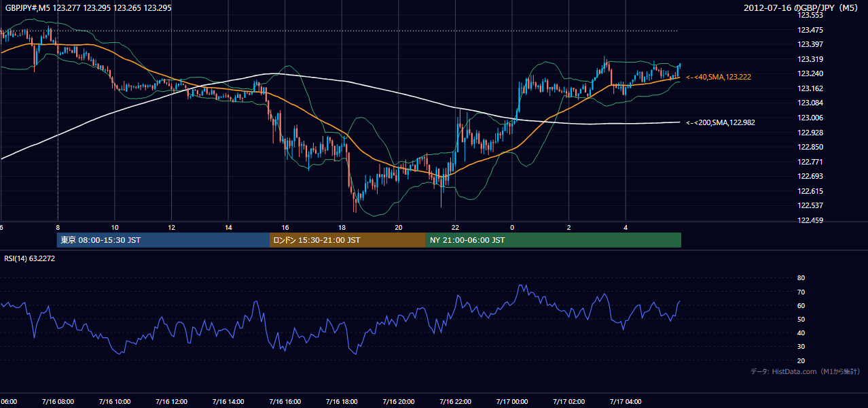Image resolution: width=868 pixels, height=408 pixels.
Task: Click the 7/16 22:00 bottom time label
Action: coord(455,401)
